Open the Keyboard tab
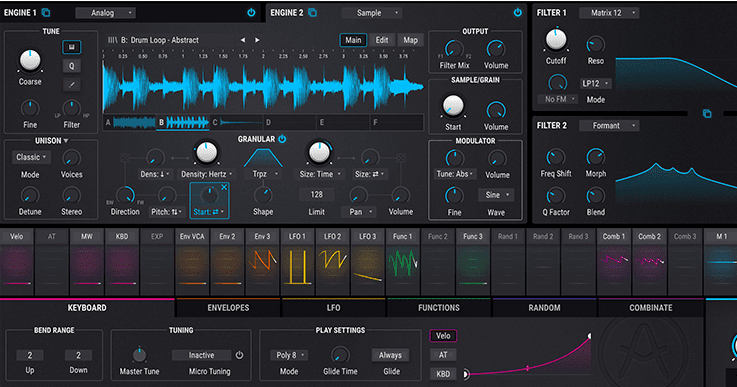Screen dimensions: 737x387 87,308
